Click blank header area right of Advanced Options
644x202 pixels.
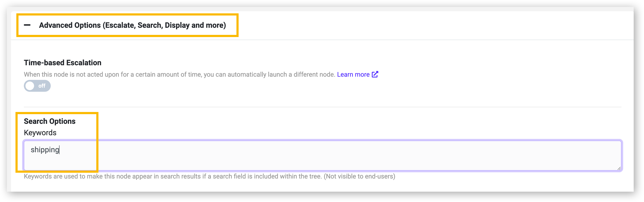435,25
